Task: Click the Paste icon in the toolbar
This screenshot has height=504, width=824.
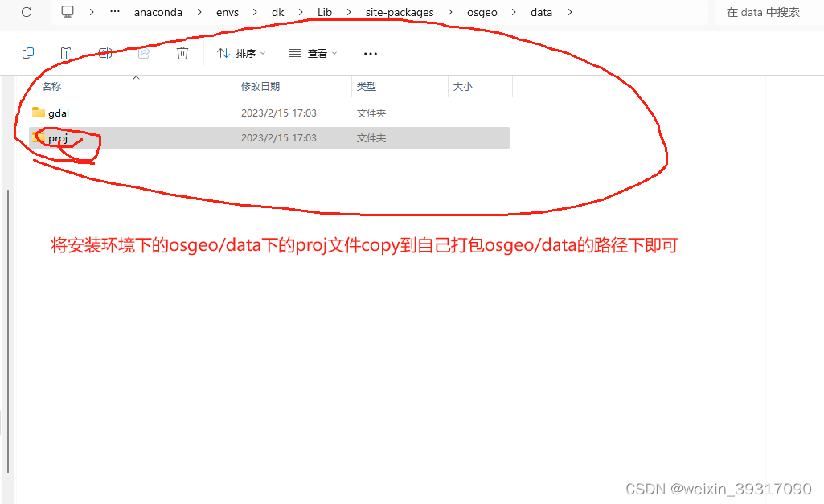Action: pos(67,52)
